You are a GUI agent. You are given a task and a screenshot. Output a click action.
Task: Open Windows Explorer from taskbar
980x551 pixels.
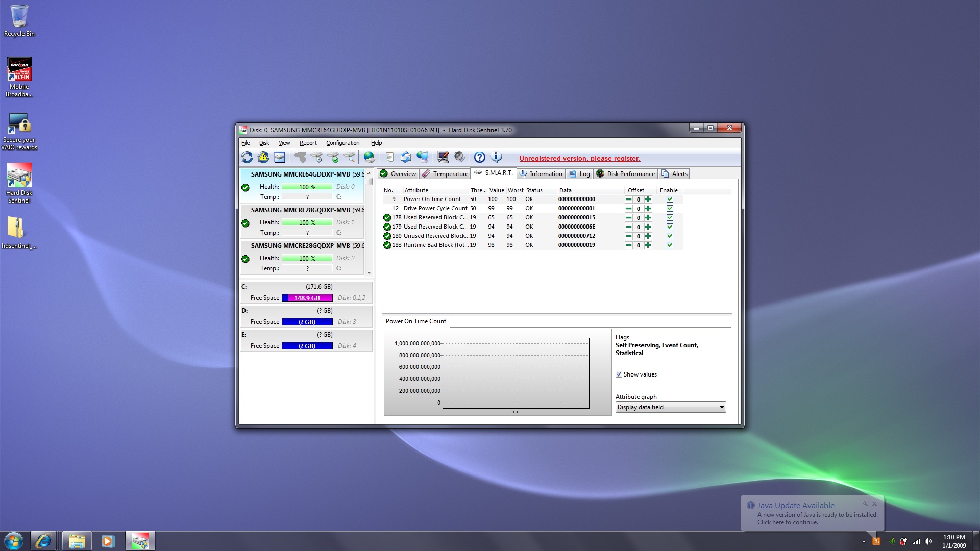point(77,541)
